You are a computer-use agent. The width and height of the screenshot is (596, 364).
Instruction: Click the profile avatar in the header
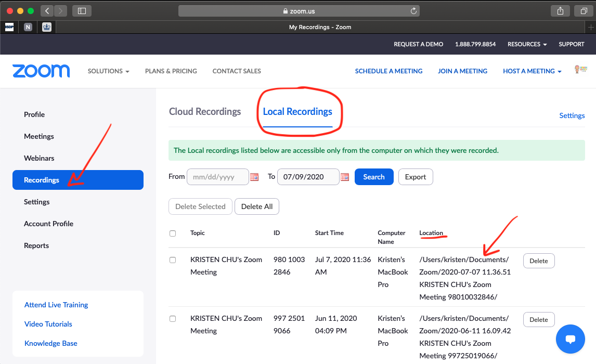(x=581, y=69)
